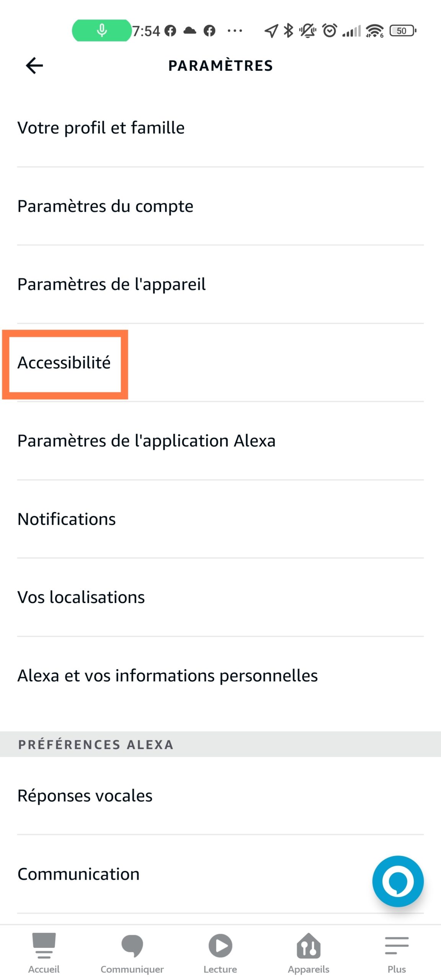This screenshot has height=980, width=441.
Task: Open Notifications settings
Action: [220, 519]
